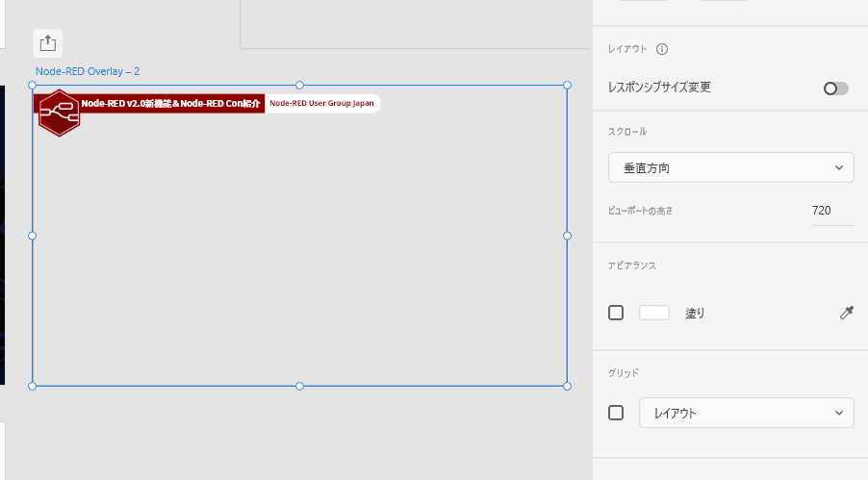This screenshot has width=868, height=480.
Task: Select the artboard title Node-RED Overlay – 2
Action: click(x=88, y=71)
